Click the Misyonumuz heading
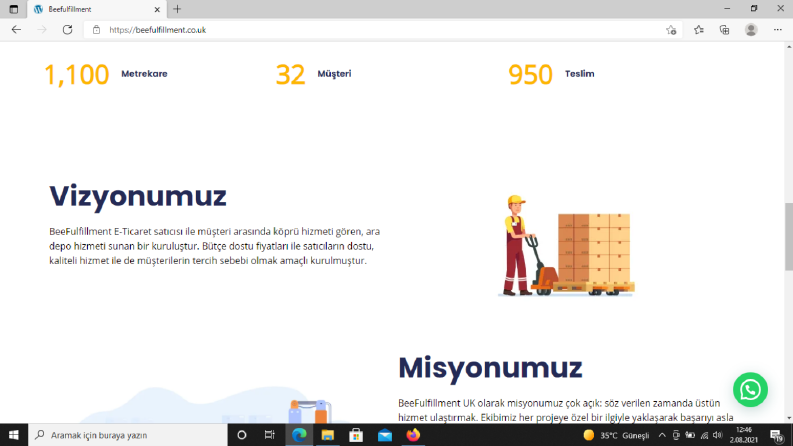This screenshot has height=446, width=793. coord(490,367)
